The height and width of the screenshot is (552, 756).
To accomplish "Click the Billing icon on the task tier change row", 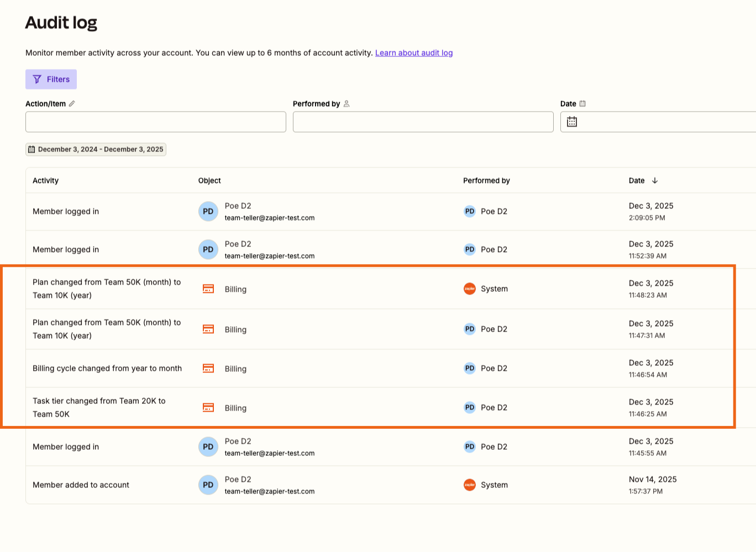I will pos(208,407).
